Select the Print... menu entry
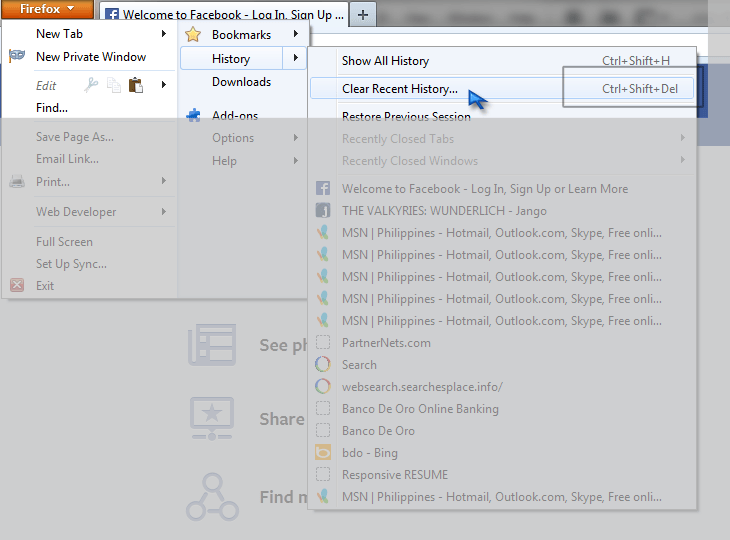The width and height of the screenshot is (730, 540). [53, 182]
